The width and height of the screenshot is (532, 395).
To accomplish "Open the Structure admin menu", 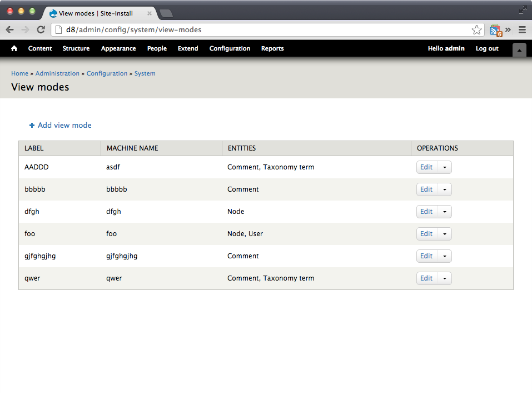I will click(76, 48).
